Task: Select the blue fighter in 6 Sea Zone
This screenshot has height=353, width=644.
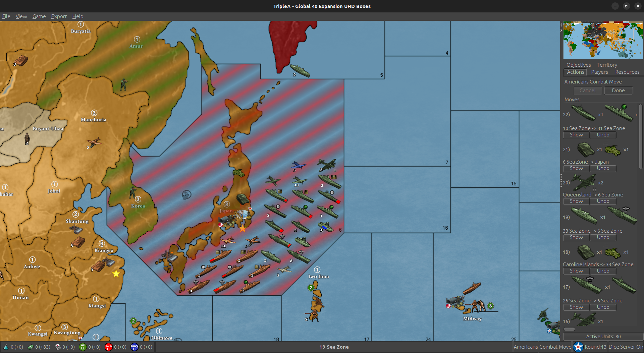Action: (x=298, y=165)
